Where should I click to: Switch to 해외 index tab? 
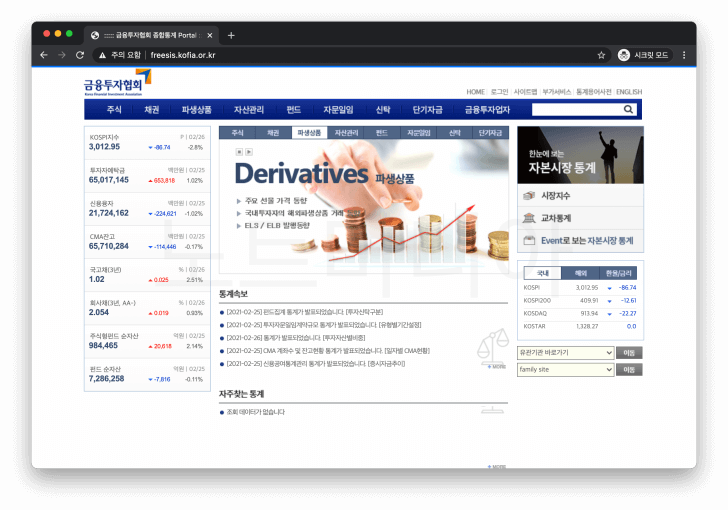[x=580, y=273]
